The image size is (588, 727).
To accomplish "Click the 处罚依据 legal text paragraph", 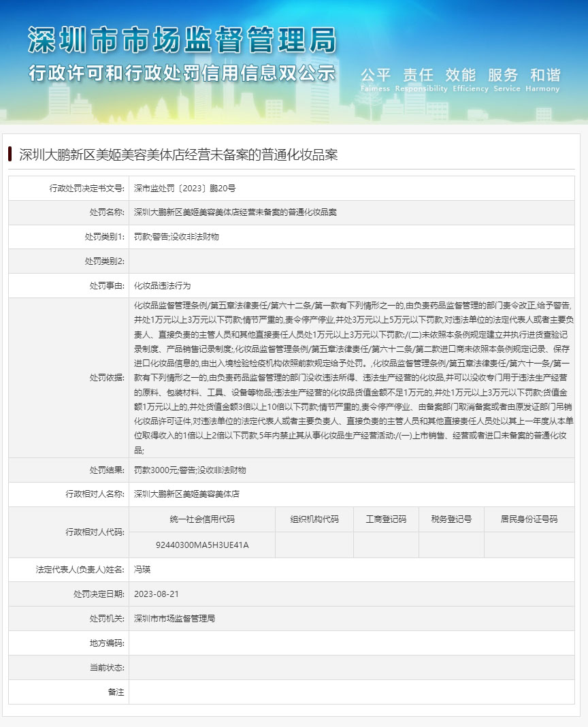I will click(x=353, y=378).
